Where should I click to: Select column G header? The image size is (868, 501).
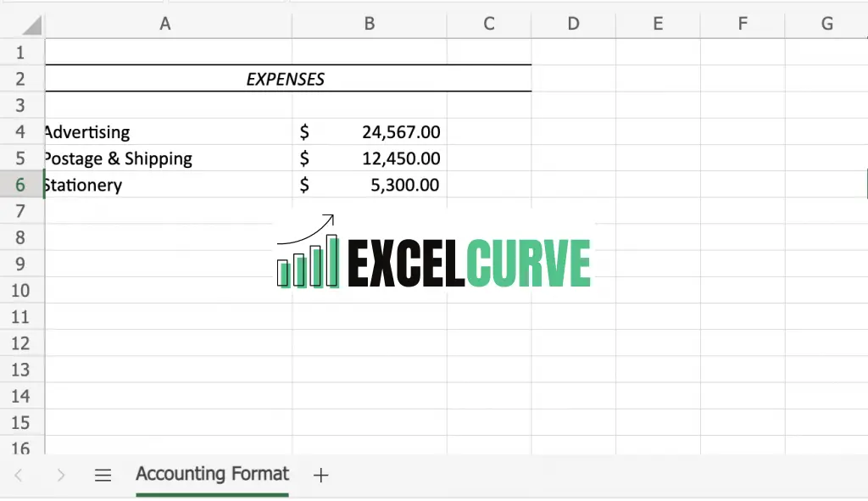[826, 24]
